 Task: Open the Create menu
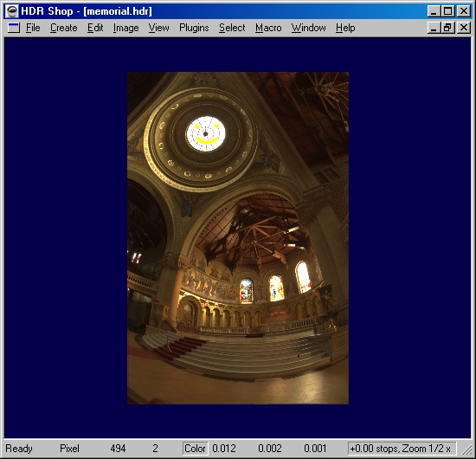(x=63, y=28)
